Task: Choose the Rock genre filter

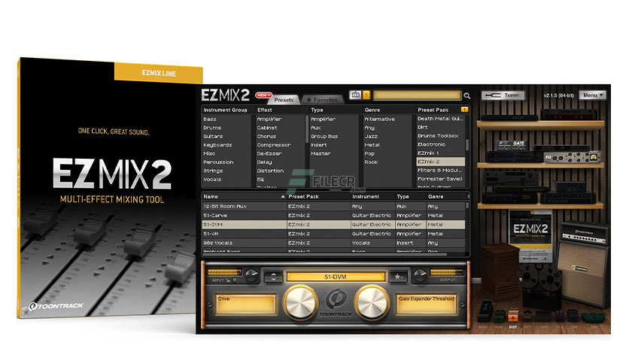Action: coord(371,162)
